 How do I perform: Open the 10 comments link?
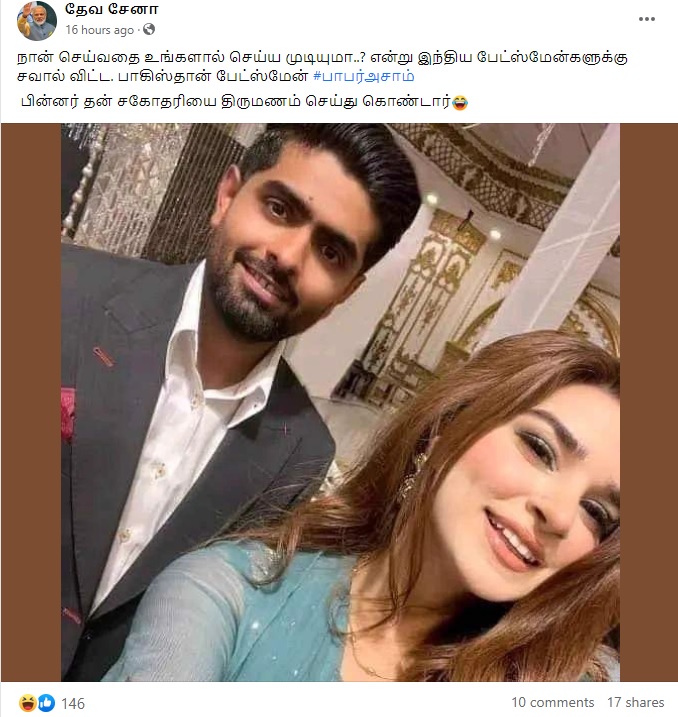[552, 702]
